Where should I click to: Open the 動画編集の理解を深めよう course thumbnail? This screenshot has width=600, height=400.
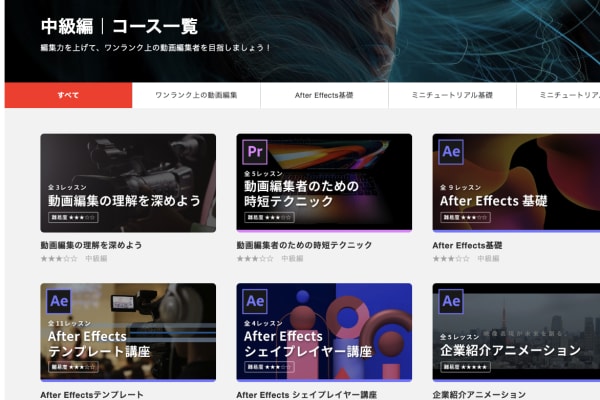pos(128,183)
